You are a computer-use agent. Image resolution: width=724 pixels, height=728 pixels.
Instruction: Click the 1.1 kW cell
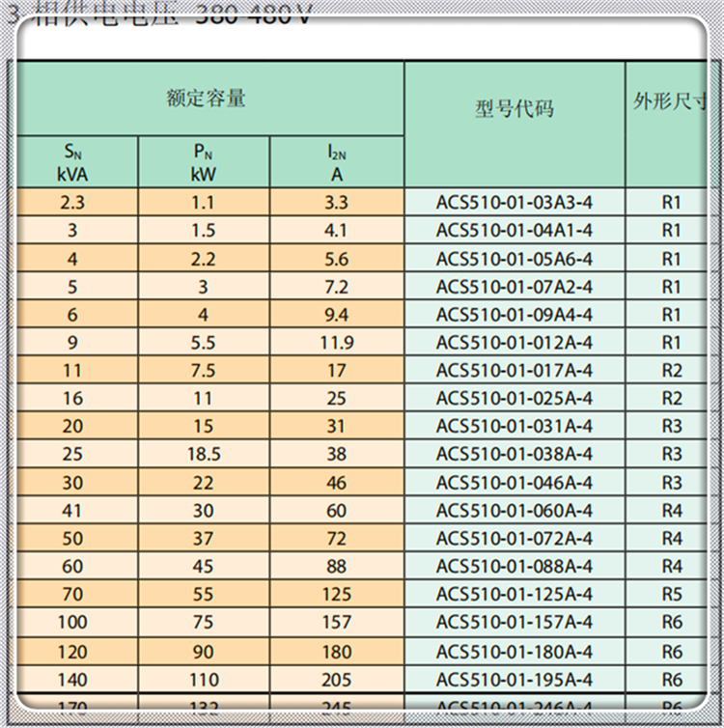click(204, 203)
